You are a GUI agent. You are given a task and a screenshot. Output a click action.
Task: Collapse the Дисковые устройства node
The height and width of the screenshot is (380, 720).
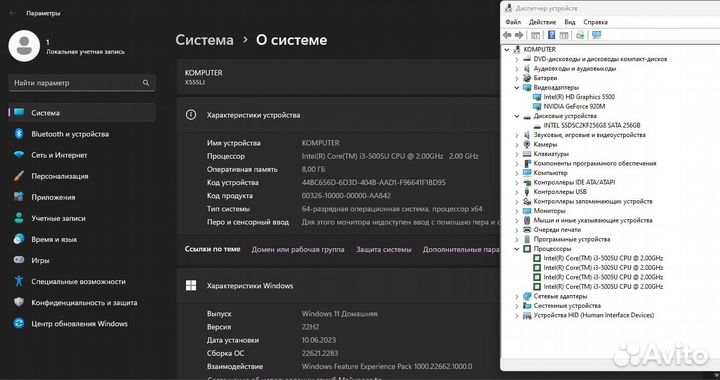coord(517,116)
